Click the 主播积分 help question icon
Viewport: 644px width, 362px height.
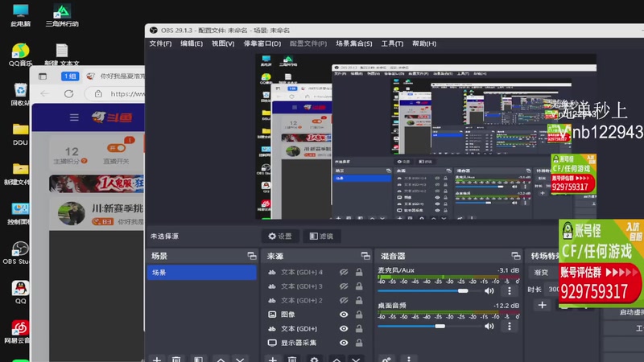pyautogui.click(x=85, y=161)
